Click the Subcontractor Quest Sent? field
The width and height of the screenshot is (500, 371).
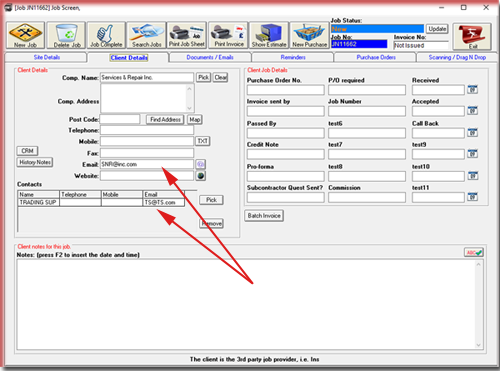285,197
